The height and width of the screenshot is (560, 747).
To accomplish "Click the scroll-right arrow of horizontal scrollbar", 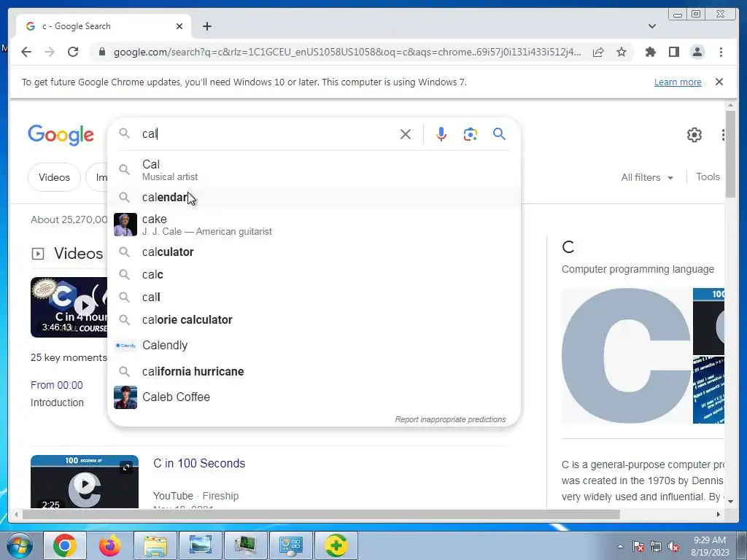I will [x=719, y=514].
